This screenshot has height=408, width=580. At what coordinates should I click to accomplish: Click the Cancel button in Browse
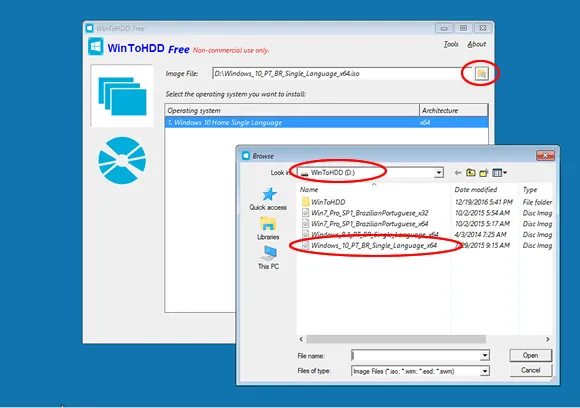(x=530, y=370)
